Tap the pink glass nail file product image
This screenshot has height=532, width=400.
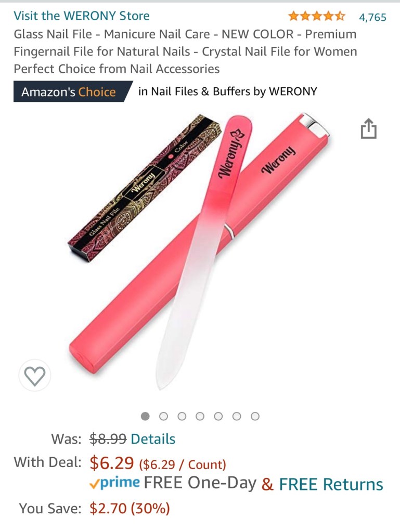coord(200,251)
